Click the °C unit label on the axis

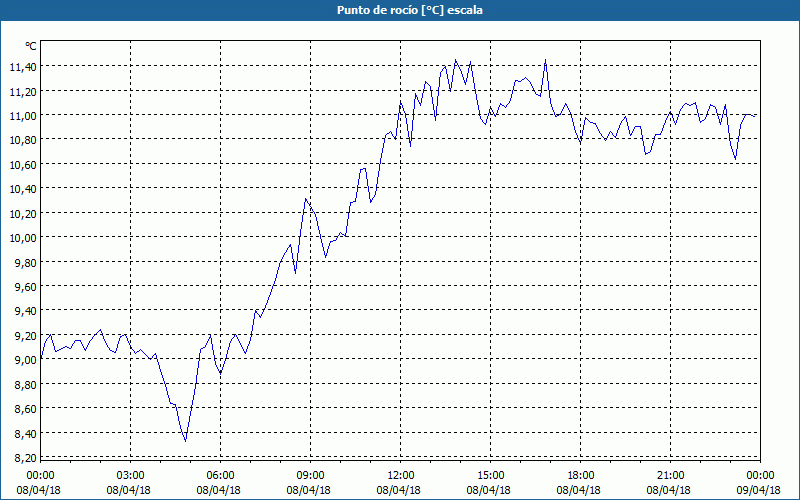click(31, 46)
